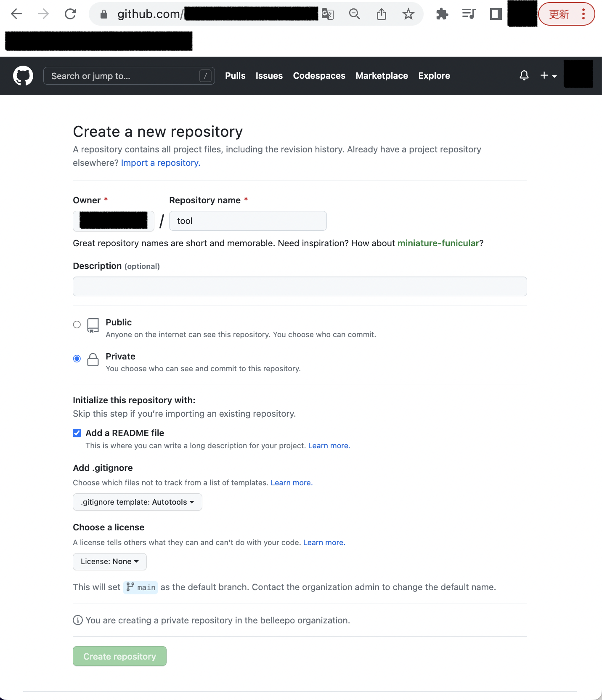Click the Public option label text

[x=119, y=322]
